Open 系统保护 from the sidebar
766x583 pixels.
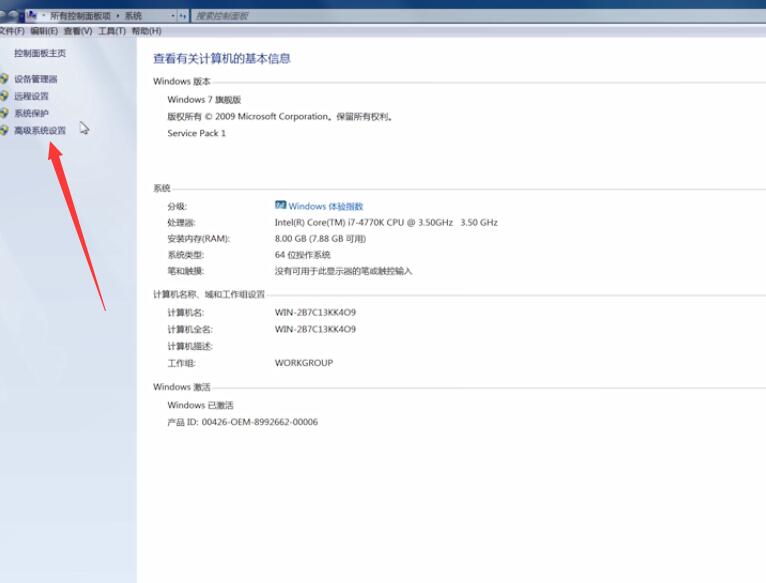pyautogui.click(x=31, y=113)
